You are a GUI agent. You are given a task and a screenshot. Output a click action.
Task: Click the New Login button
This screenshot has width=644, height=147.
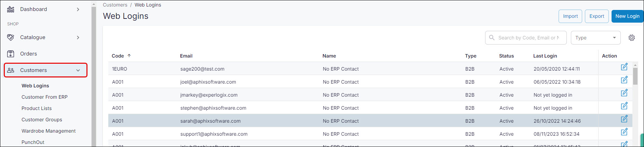(x=627, y=16)
